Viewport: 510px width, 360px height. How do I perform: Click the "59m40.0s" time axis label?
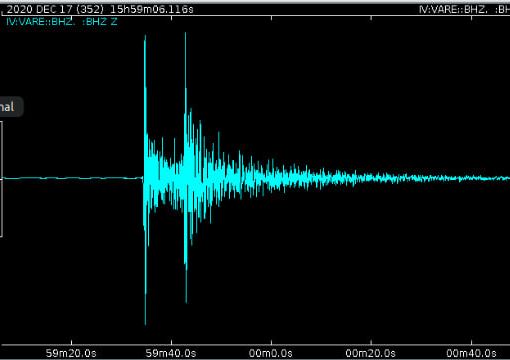click(x=171, y=353)
